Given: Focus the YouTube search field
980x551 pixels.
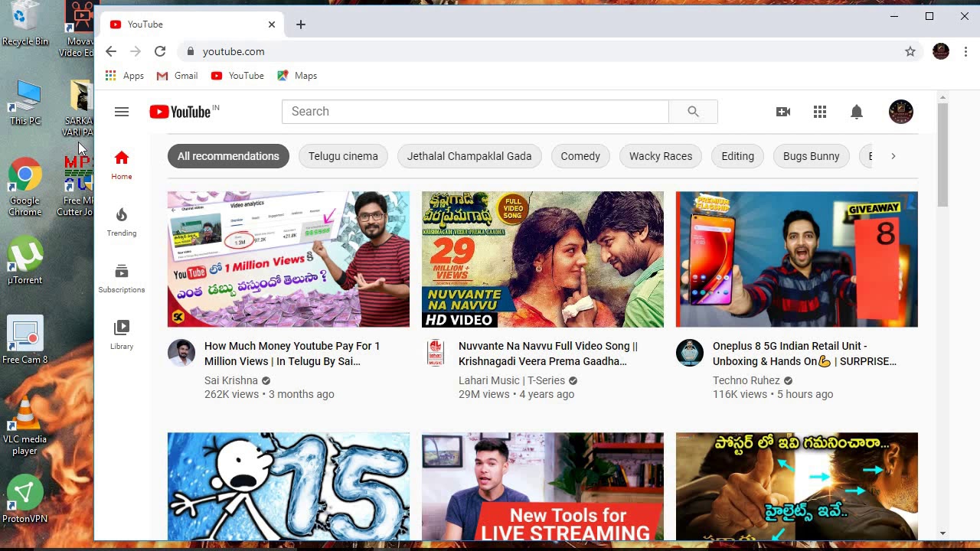Looking at the screenshot, I should pos(475,112).
